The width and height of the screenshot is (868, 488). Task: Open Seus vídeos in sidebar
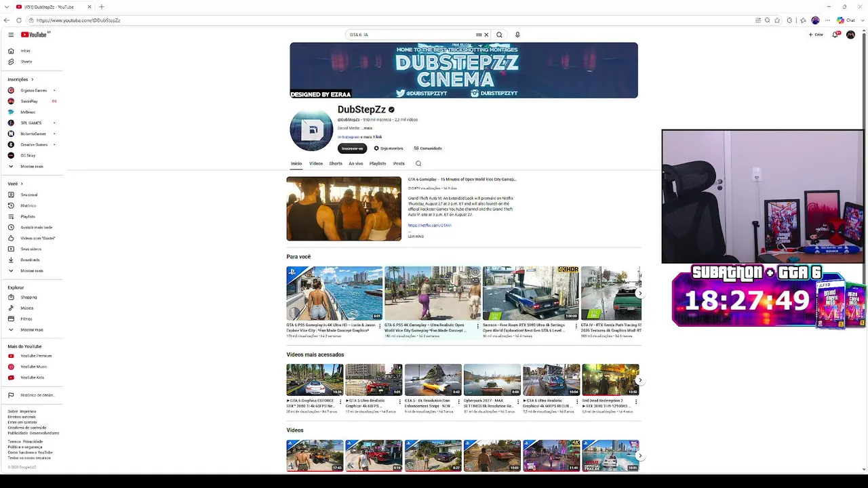32,249
